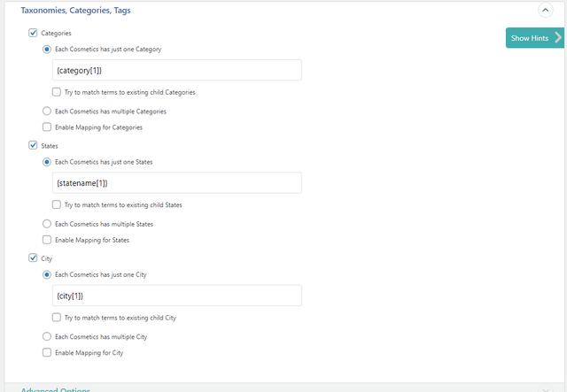Enable Mapping for States checkbox
This screenshot has height=392, width=567.
coord(47,240)
